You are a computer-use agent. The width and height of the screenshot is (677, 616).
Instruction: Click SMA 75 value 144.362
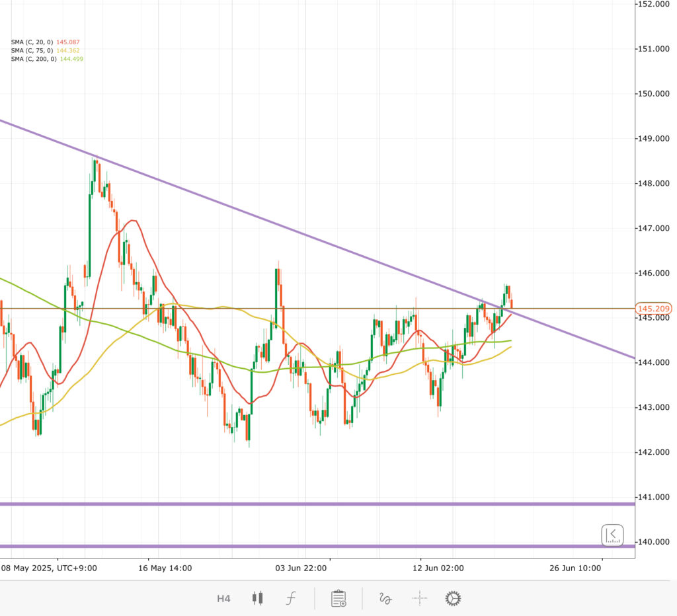pos(68,50)
